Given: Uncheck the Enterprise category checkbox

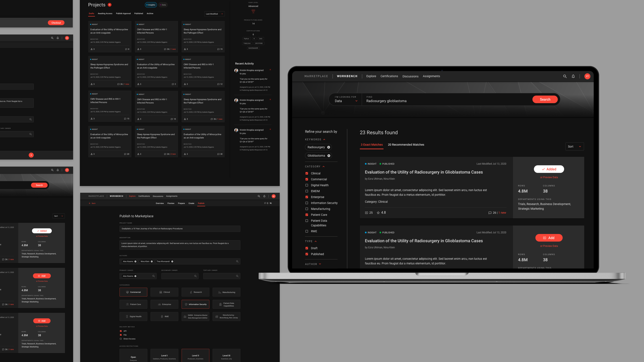Looking at the screenshot, I should pos(307,197).
